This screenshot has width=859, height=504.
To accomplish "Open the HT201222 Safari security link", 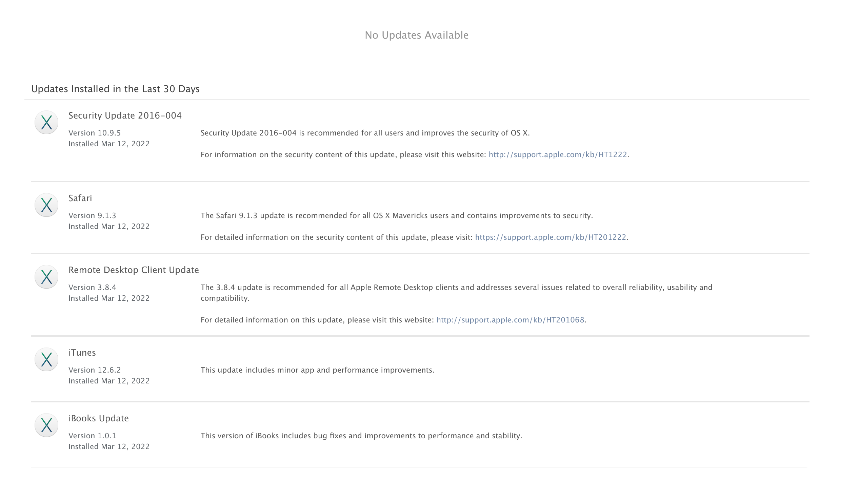I will [551, 238].
